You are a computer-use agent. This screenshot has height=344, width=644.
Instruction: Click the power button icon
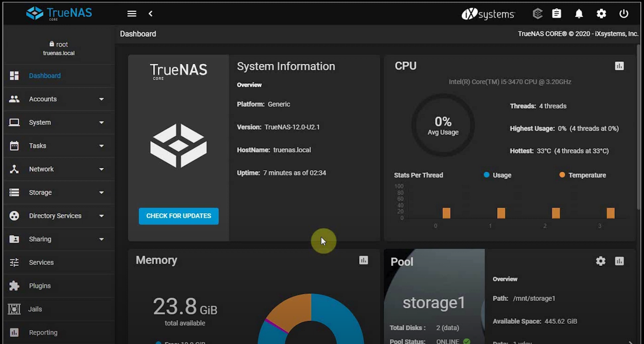(624, 14)
